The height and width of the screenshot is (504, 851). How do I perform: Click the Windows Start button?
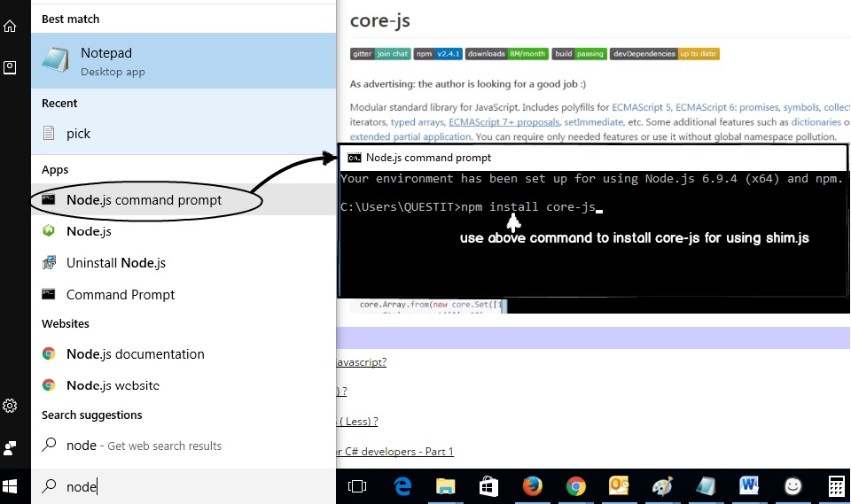coord(11,486)
